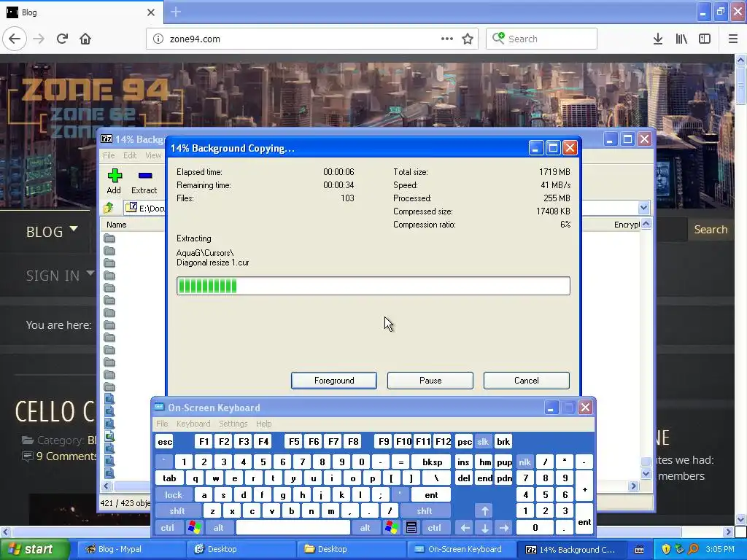Viewport: 747px width, 560px height.
Task: Click the Extract button in 7-Zip
Action: (x=144, y=182)
